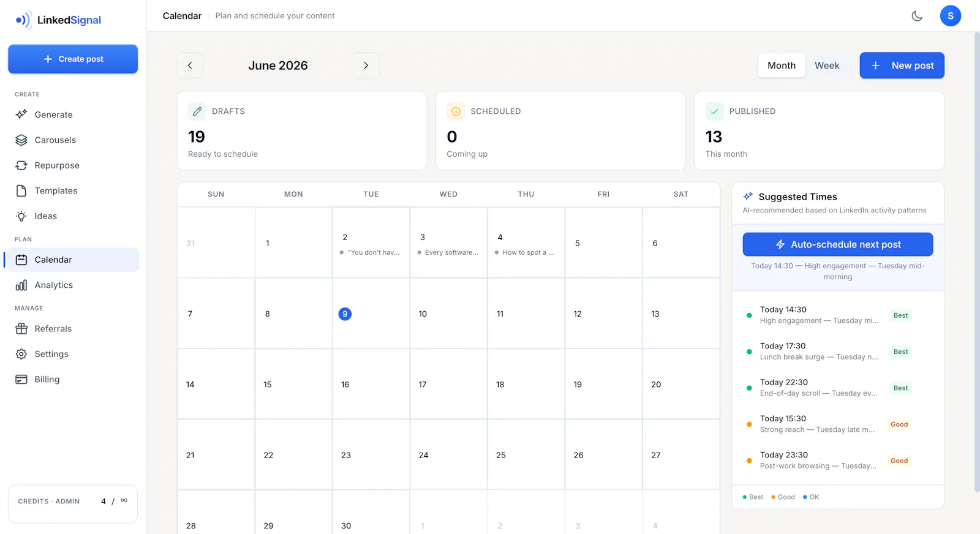Open the "How to spot a ..." post on June 4
The width and height of the screenshot is (980, 534).
526,252
